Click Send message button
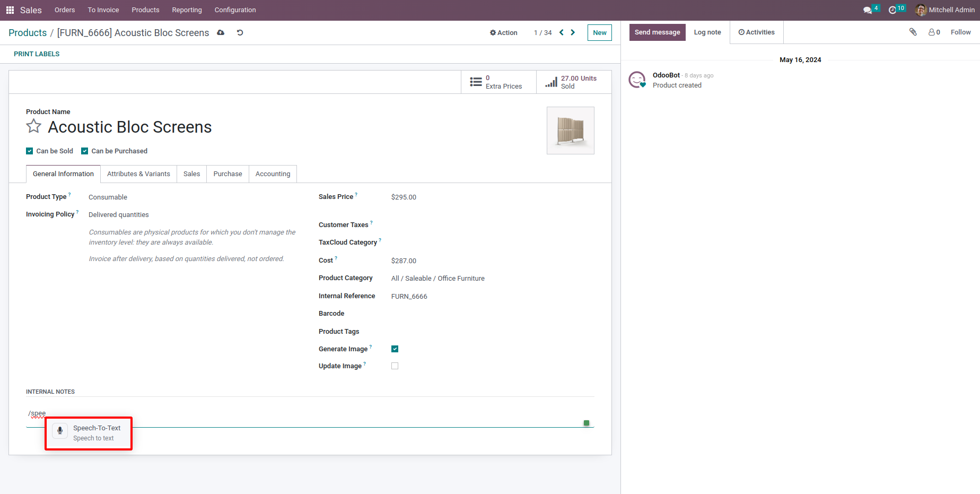This screenshot has height=494, width=980. [x=658, y=32]
